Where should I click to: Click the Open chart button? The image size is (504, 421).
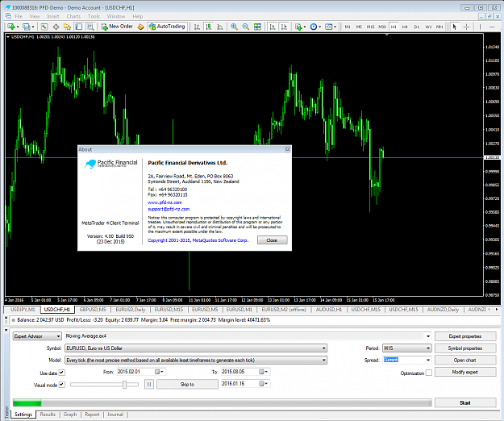[465, 361]
